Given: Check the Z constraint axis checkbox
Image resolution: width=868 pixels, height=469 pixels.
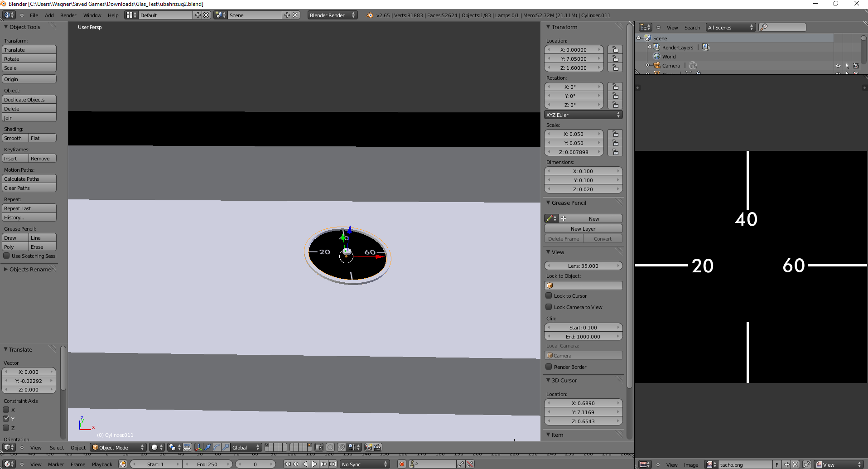Looking at the screenshot, I should coord(6,428).
